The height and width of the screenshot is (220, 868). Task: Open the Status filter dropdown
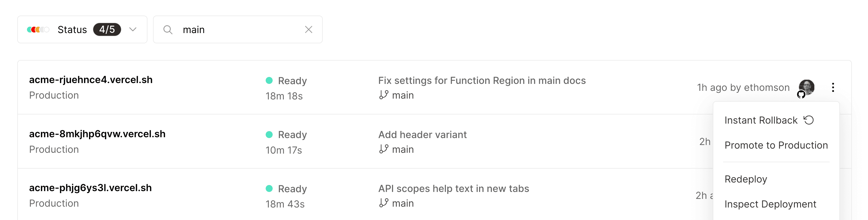coord(132,29)
